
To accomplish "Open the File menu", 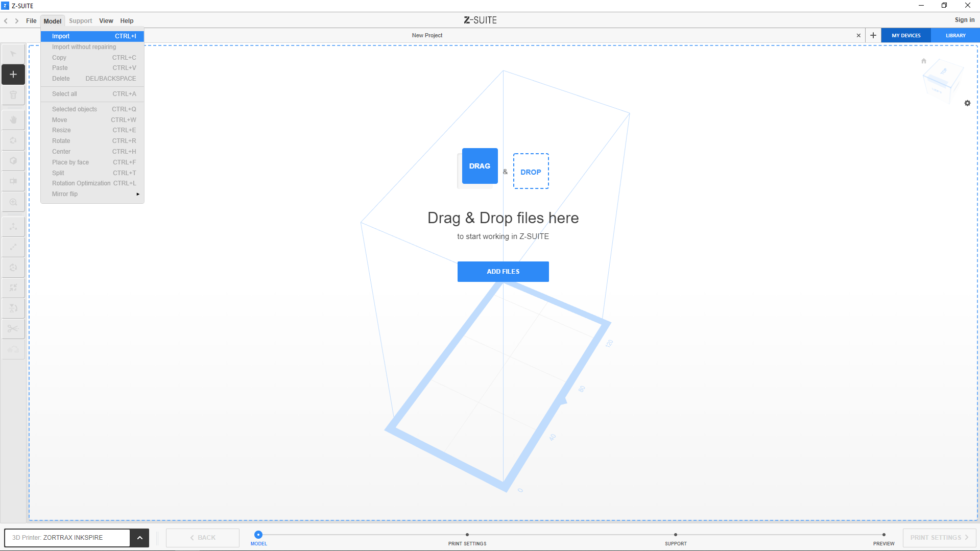I will (31, 21).
